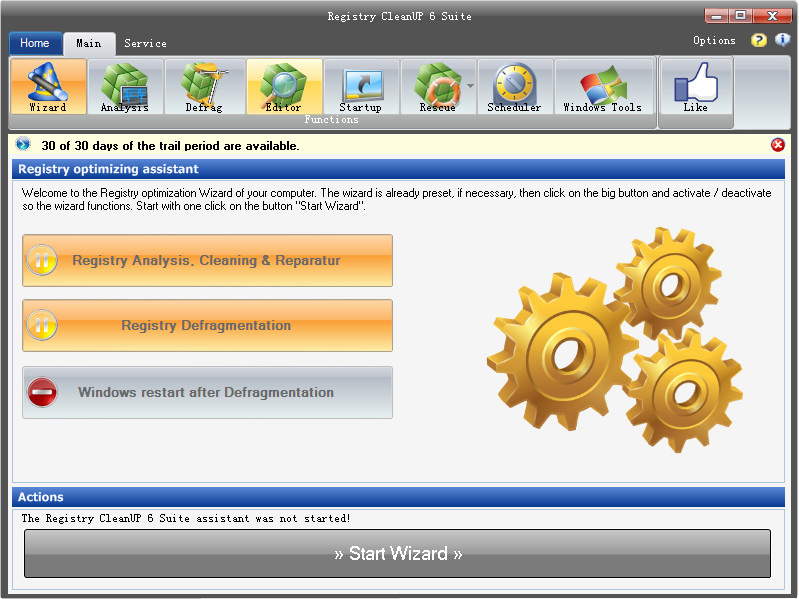Viewport: 799px width, 599px height.
Task: Switch to the Service tab
Action: point(145,44)
